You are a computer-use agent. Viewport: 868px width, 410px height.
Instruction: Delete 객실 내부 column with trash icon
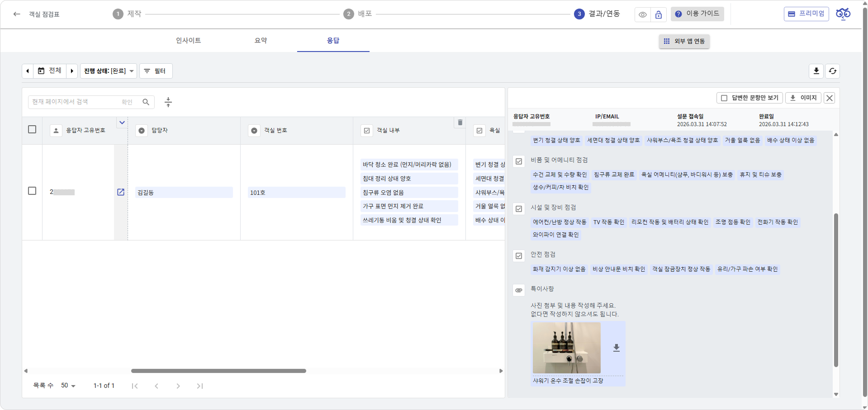[x=460, y=123]
